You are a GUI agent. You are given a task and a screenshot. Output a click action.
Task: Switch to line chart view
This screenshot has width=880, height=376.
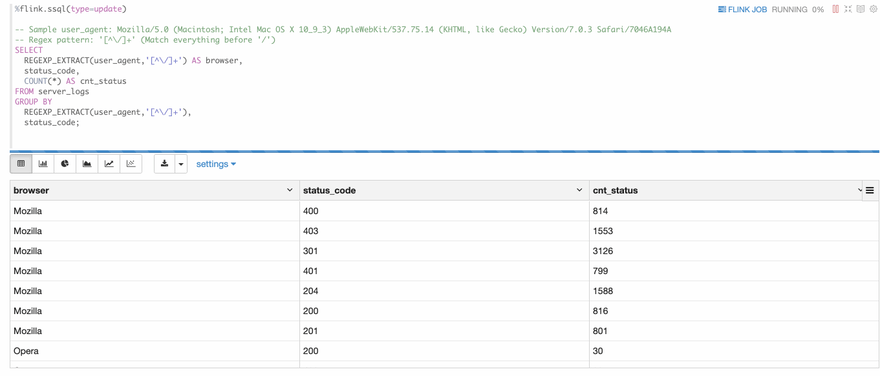coord(109,164)
